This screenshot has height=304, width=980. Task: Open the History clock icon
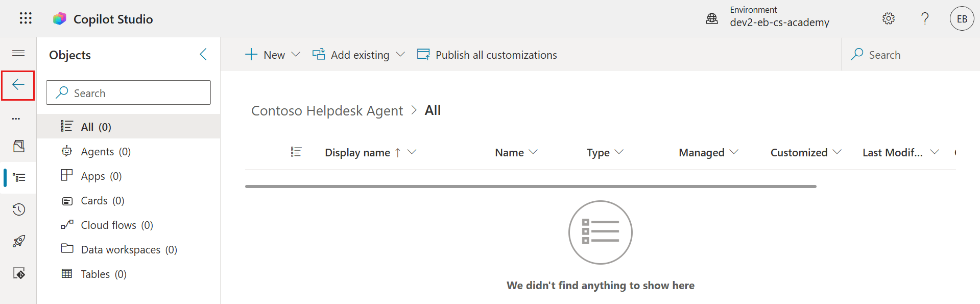pyautogui.click(x=19, y=209)
